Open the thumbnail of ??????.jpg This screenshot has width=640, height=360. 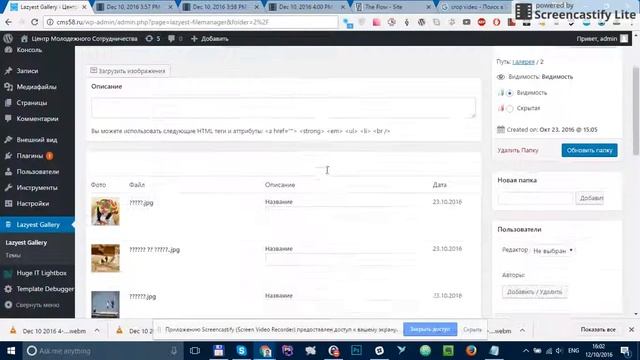pos(105,304)
